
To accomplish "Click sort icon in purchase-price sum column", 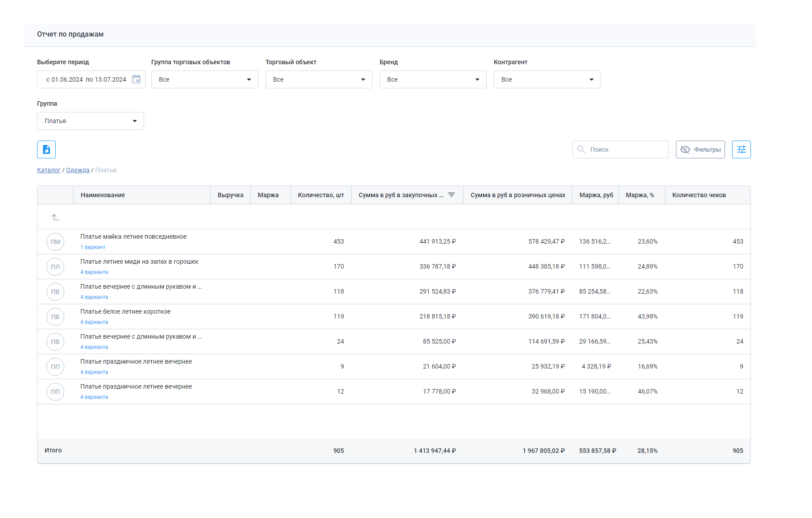I will click(x=452, y=195).
